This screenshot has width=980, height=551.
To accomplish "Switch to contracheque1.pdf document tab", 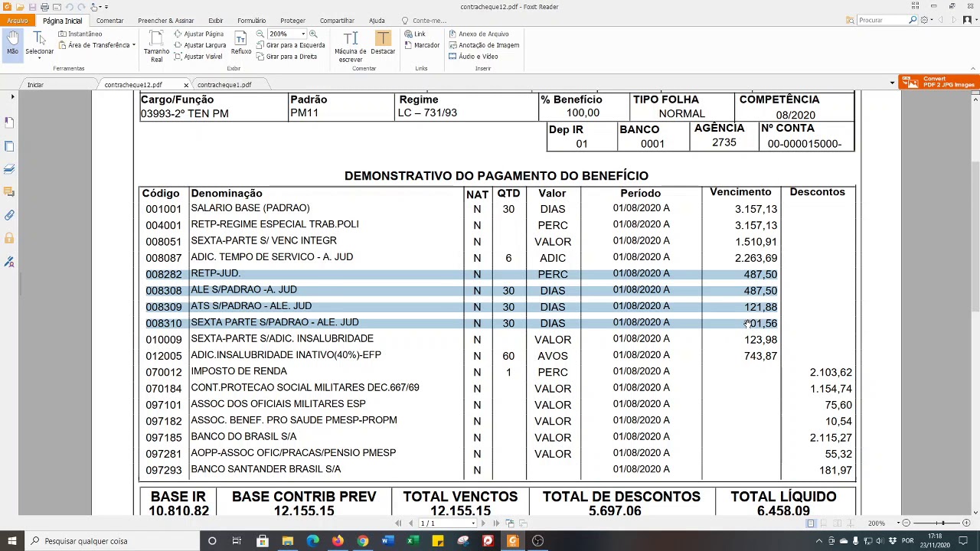I will coord(224,85).
